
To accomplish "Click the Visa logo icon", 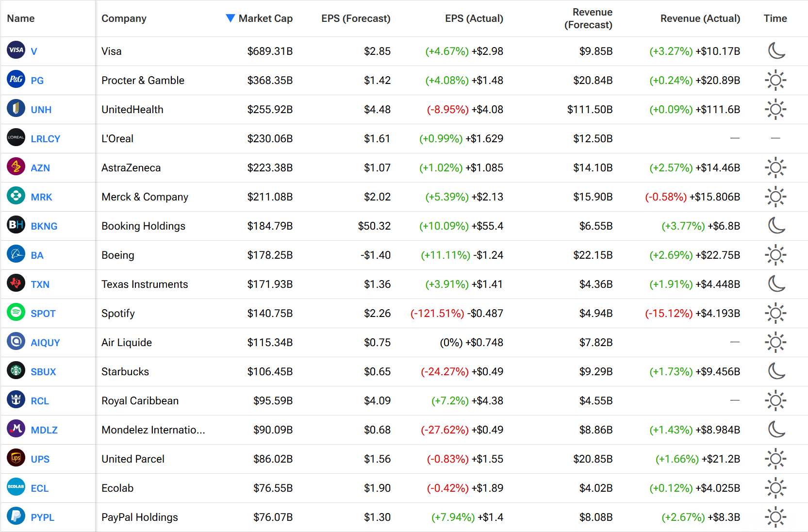I will pyautogui.click(x=16, y=50).
